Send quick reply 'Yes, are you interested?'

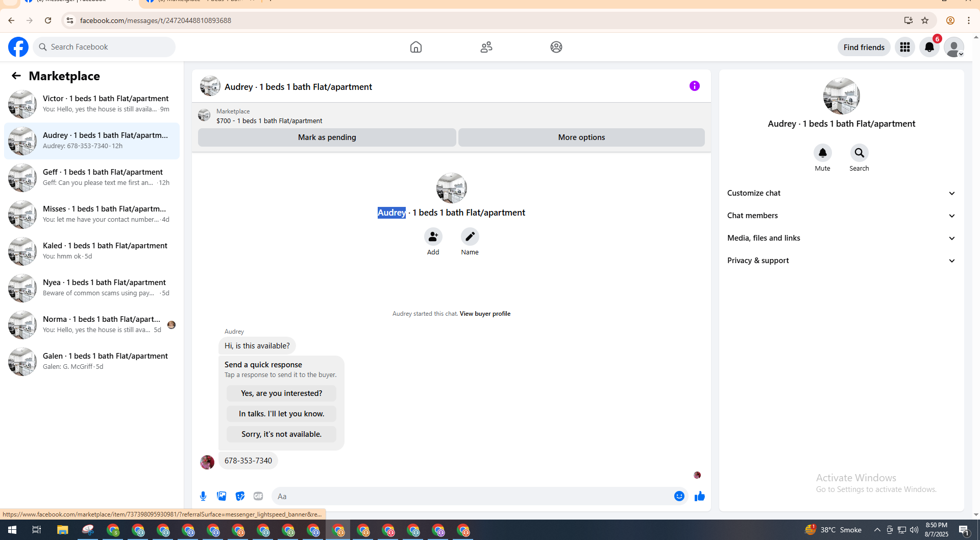pyautogui.click(x=282, y=393)
